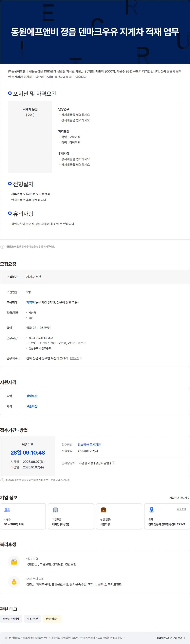The image size is (190, 644).
Task: Click the chevron after 근무지주소 지도보기
Action: 81,358
